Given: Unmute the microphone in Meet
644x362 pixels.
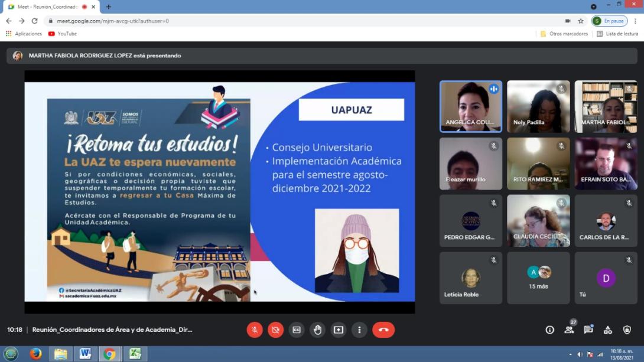Looking at the screenshot, I should (x=255, y=330).
